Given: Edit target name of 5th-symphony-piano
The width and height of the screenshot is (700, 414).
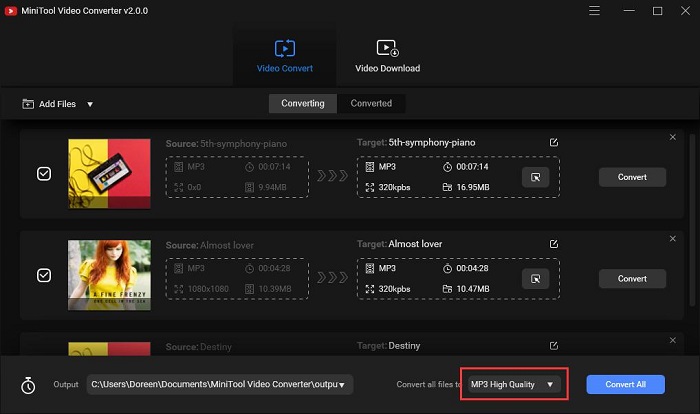Looking at the screenshot, I should click(x=554, y=142).
